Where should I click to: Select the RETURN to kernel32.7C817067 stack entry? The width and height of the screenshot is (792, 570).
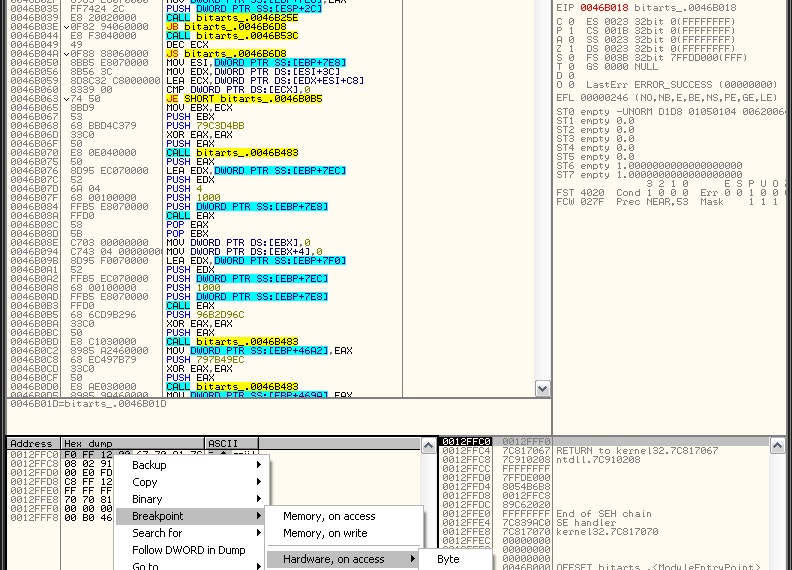click(x=636, y=450)
